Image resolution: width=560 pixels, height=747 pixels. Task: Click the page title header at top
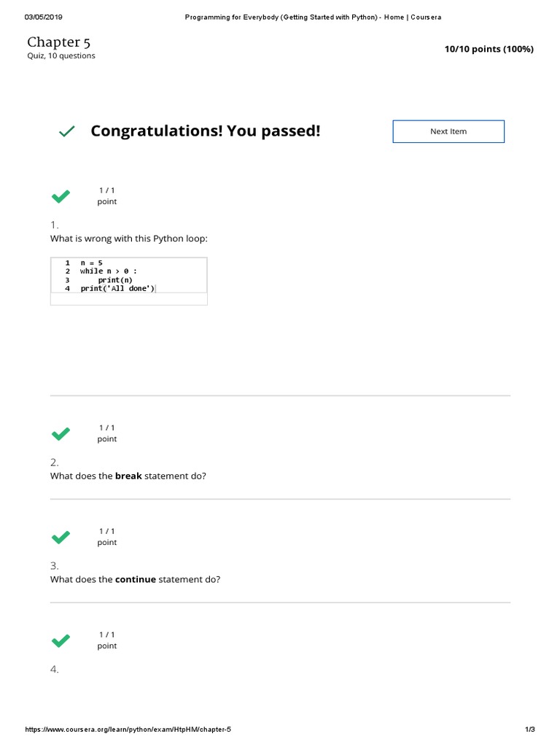coord(312,17)
